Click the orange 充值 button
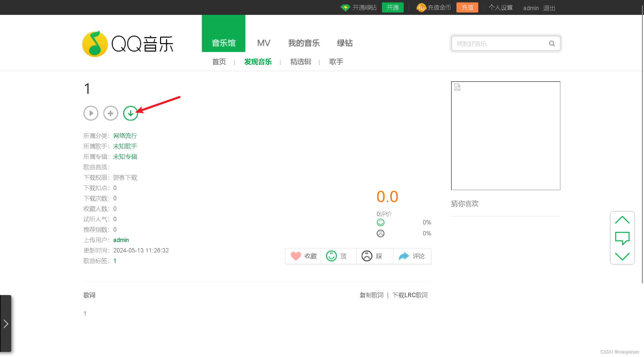The image size is (644, 357). point(467,7)
